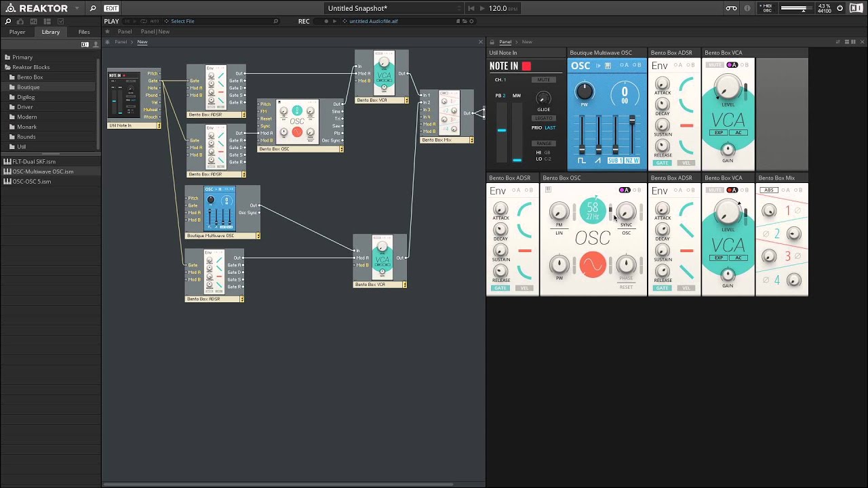Expand the Util Note In block port arrow
The width and height of the screenshot is (868, 488).
click(159, 125)
